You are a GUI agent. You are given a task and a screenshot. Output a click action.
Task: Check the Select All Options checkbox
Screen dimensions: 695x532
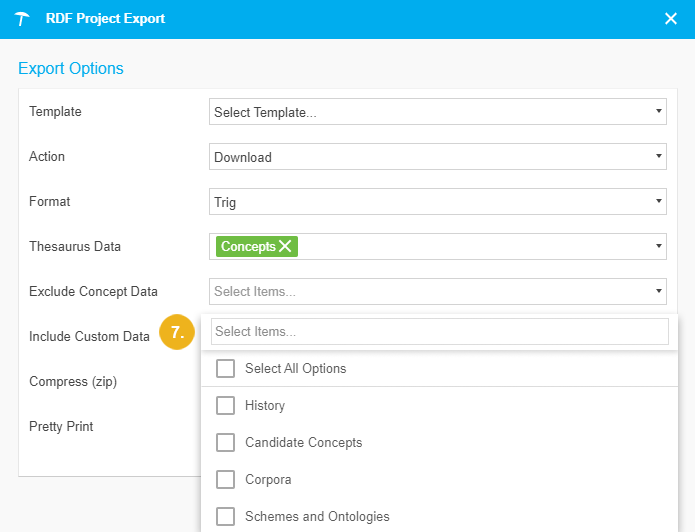click(x=226, y=369)
